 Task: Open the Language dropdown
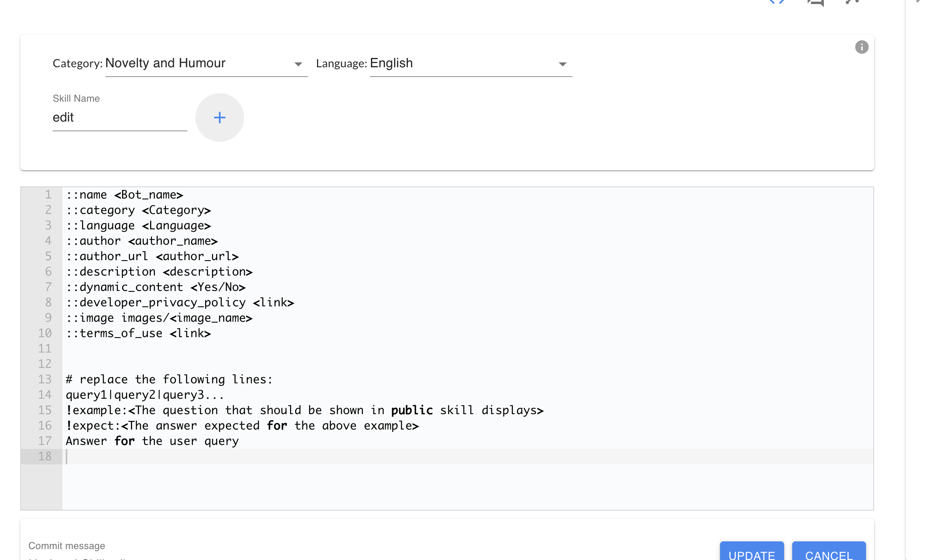pos(466,64)
